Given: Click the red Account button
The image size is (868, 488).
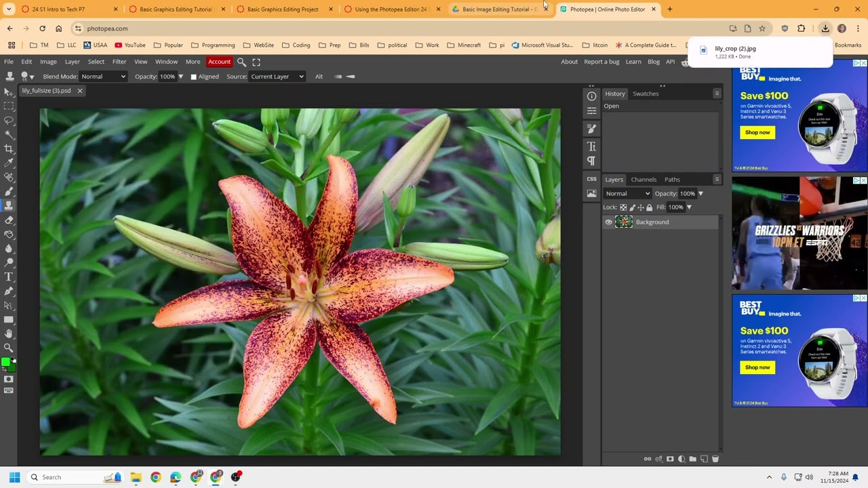Looking at the screenshot, I should point(219,62).
